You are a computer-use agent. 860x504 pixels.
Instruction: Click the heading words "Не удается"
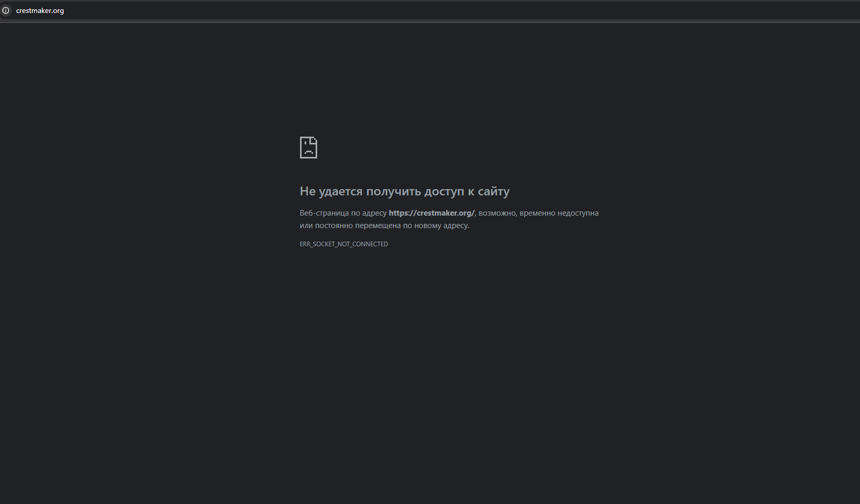pos(331,191)
